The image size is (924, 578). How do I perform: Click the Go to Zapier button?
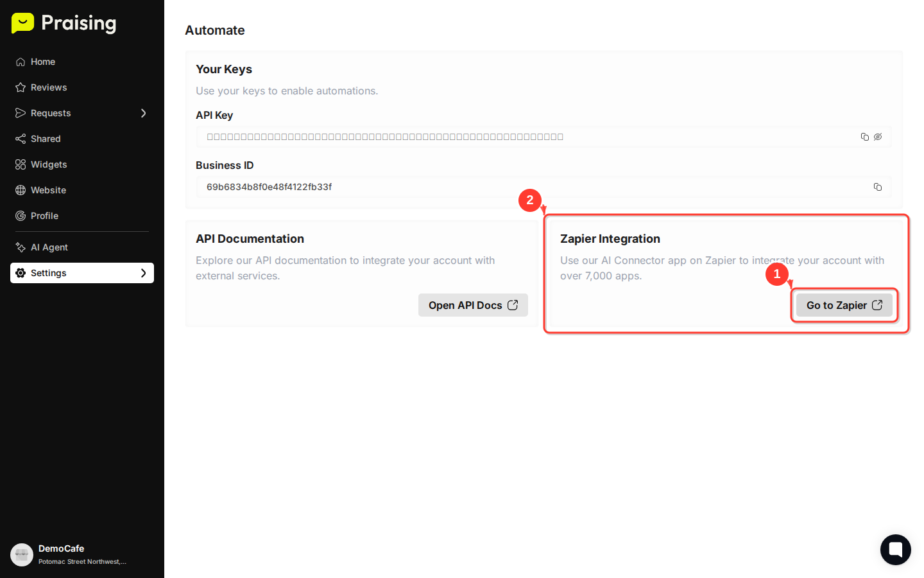pyautogui.click(x=844, y=305)
